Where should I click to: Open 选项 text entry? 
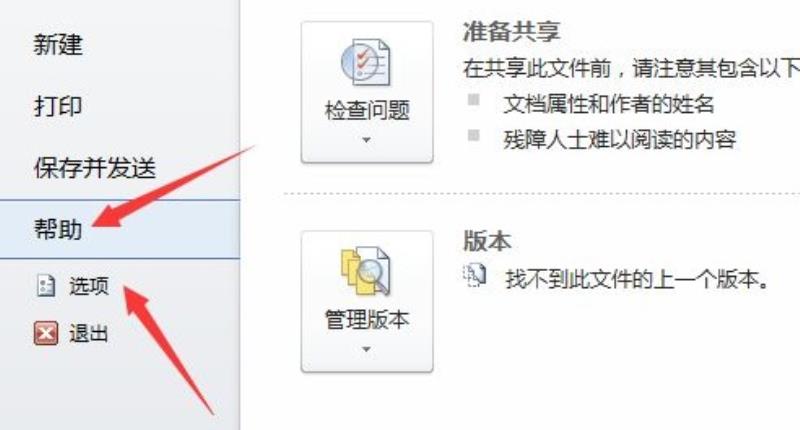(x=89, y=286)
